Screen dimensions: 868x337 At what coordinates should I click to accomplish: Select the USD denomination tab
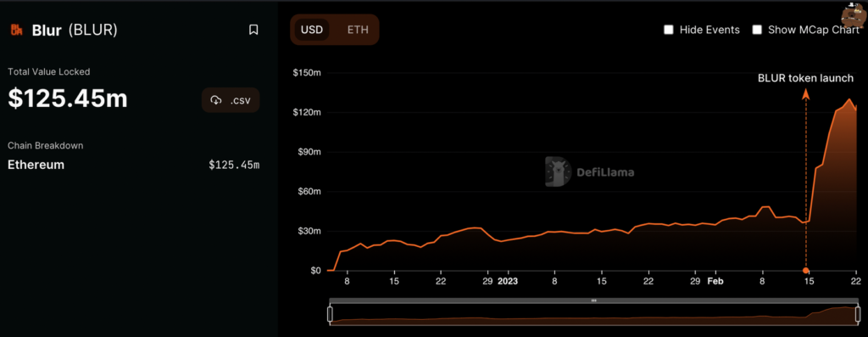tap(312, 30)
